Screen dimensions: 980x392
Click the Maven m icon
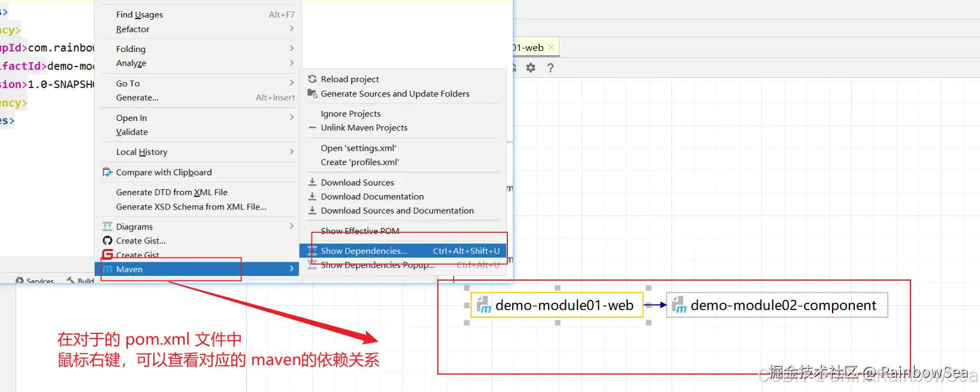(107, 269)
